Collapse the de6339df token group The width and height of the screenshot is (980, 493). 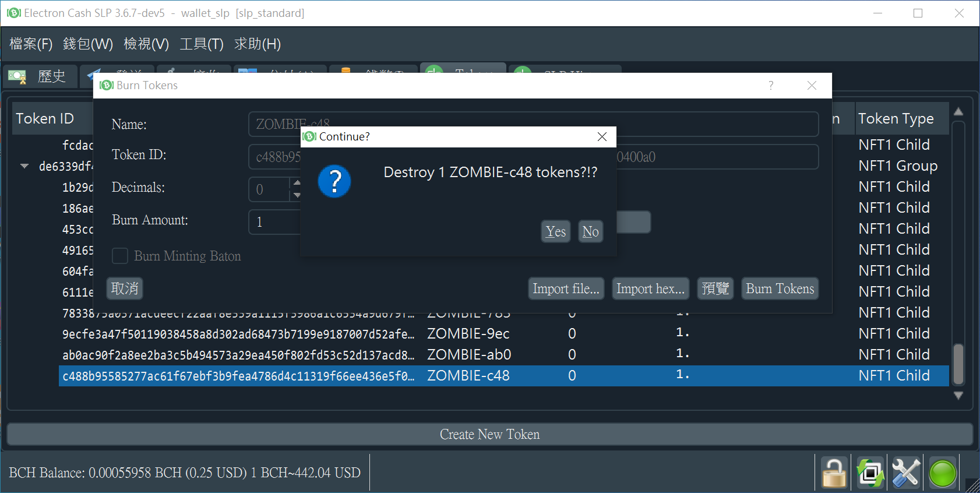click(x=24, y=166)
